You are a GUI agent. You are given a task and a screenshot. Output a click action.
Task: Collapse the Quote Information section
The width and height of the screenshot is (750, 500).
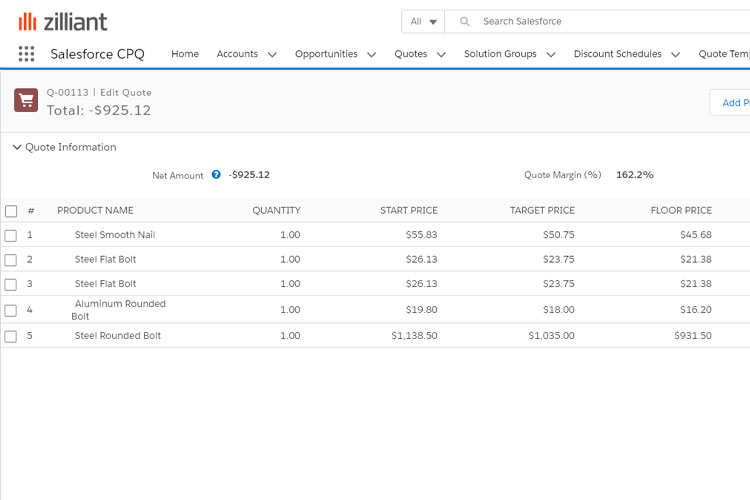[17, 147]
